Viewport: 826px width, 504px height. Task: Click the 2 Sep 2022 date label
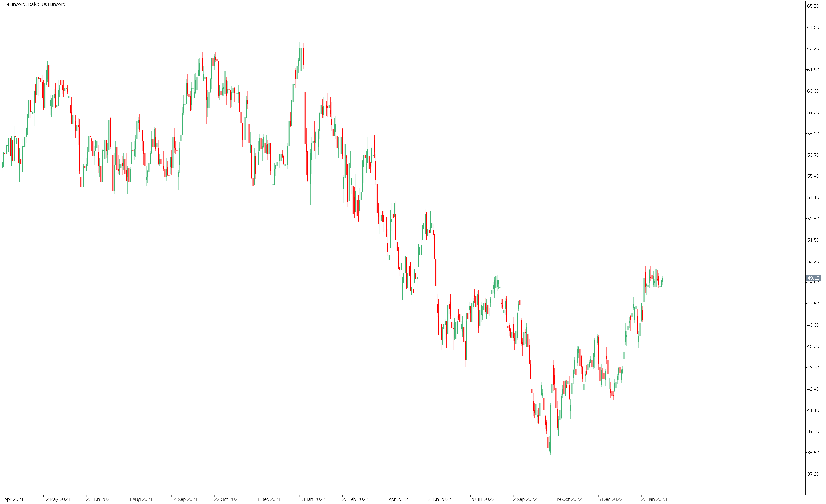(525, 500)
